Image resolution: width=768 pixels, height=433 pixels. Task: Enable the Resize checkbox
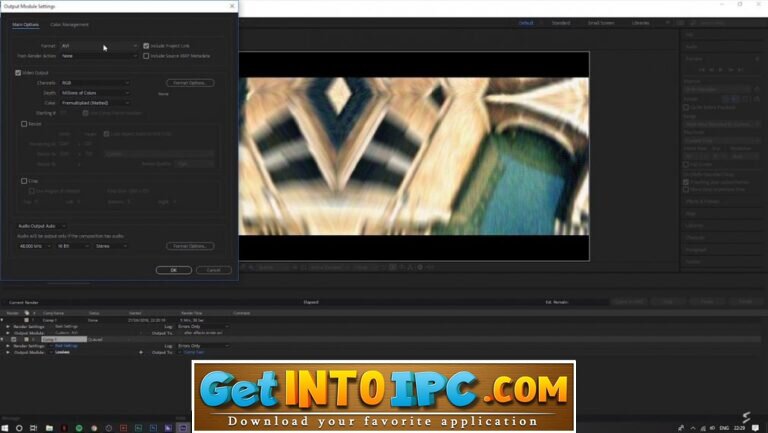pyautogui.click(x=24, y=124)
